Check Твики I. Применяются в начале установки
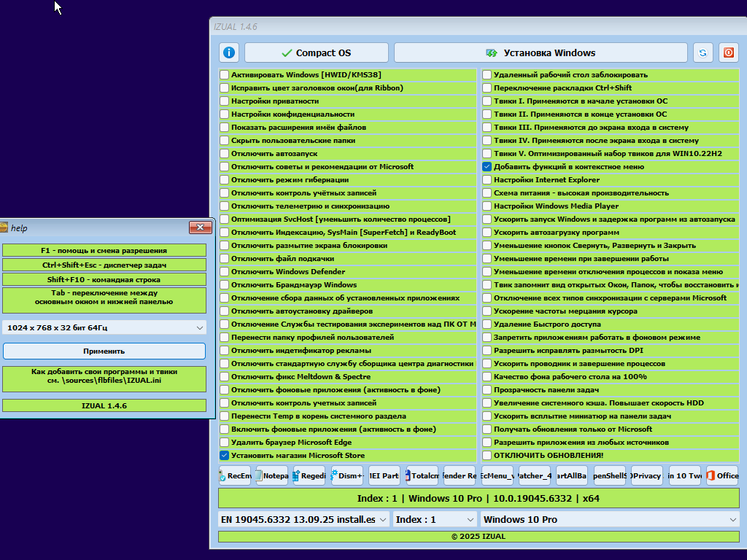 click(x=487, y=101)
